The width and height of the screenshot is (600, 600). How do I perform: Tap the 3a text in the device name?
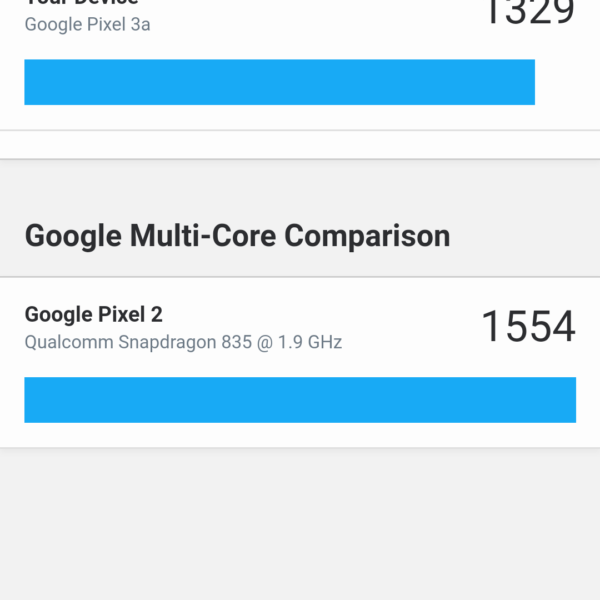(141, 25)
